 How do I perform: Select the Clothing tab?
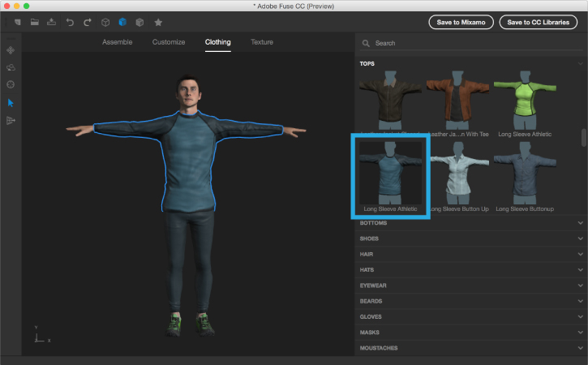point(217,42)
